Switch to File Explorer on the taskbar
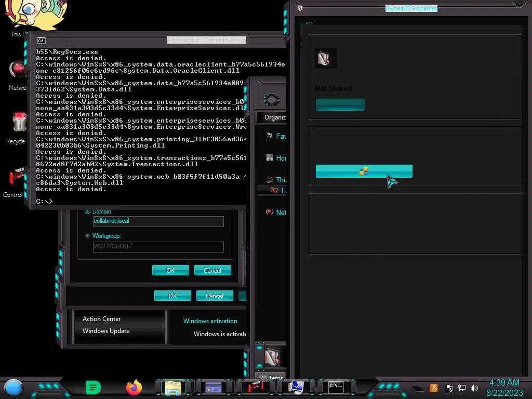This screenshot has height=399, width=532. [x=173, y=388]
